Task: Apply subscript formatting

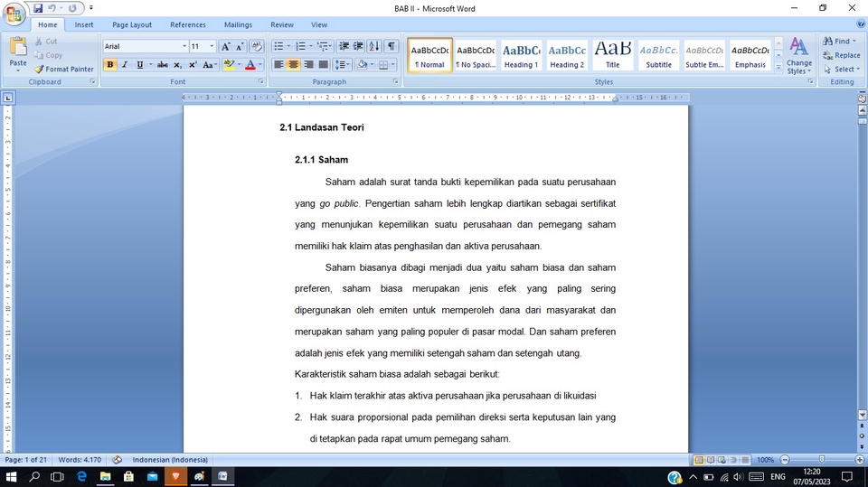Action: tap(177, 65)
